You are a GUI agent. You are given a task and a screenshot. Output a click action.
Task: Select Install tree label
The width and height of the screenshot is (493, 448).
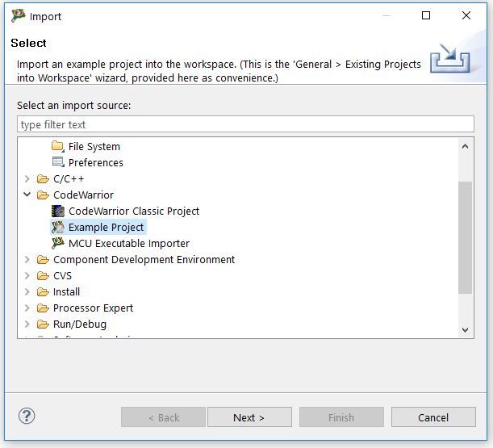(x=66, y=292)
